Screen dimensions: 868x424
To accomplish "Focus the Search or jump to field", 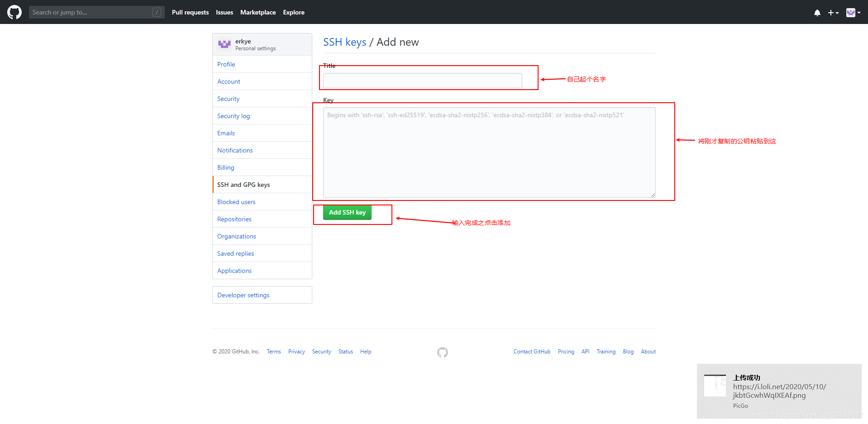I will click(96, 12).
